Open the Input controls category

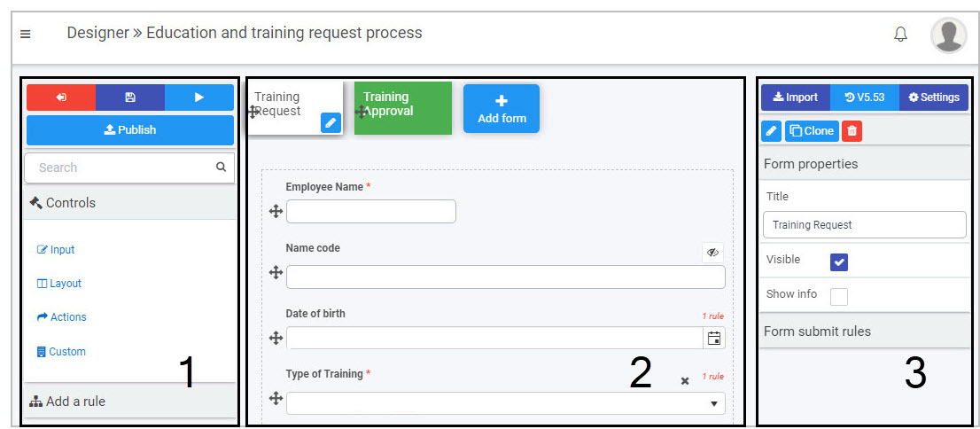pos(56,250)
